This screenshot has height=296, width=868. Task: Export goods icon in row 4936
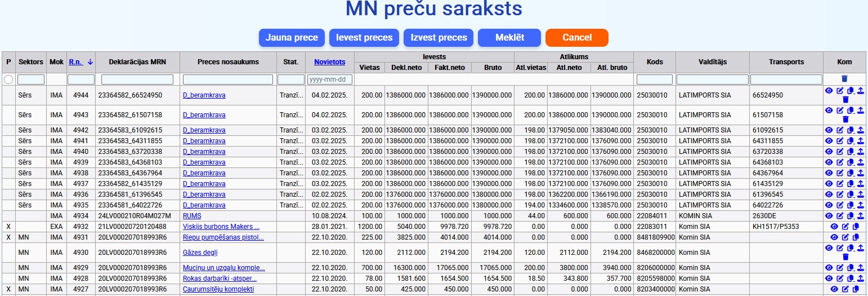[x=861, y=195]
